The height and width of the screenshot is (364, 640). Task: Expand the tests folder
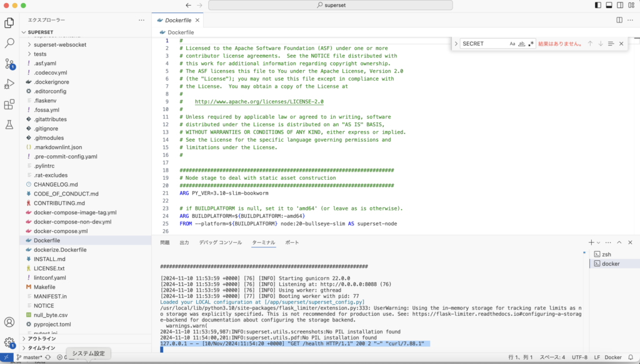click(86, 54)
